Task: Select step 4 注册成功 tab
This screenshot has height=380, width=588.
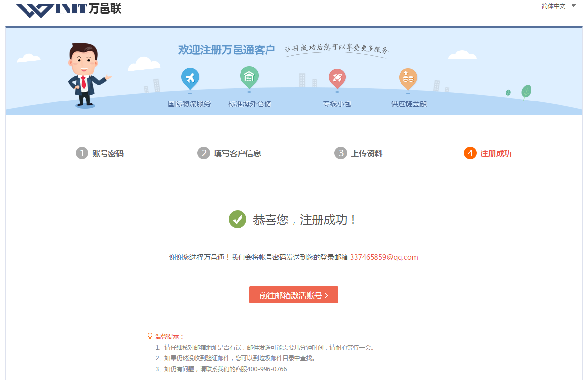Action: [488, 153]
